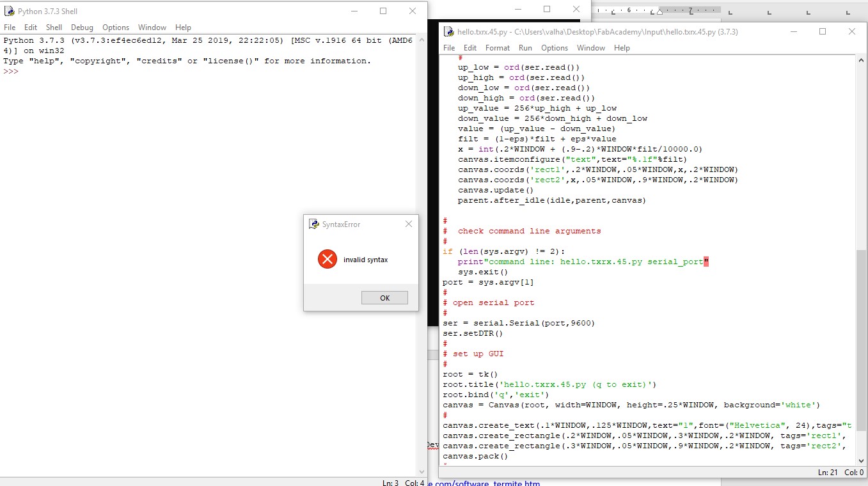Screen dimensions: 868x486
Task: Close the SyntaxError dialog with X
Action: click(409, 224)
